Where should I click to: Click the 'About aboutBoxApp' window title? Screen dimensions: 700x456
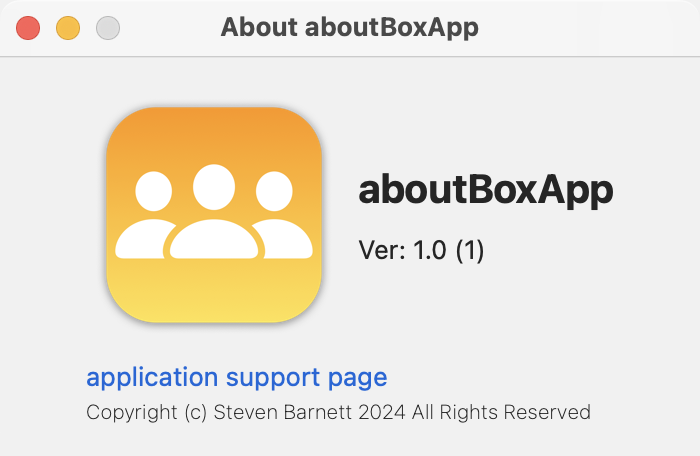(x=350, y=27)
